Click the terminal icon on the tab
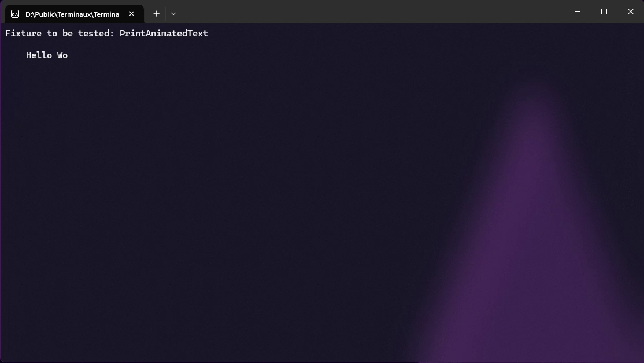 [x=15, y=14]
